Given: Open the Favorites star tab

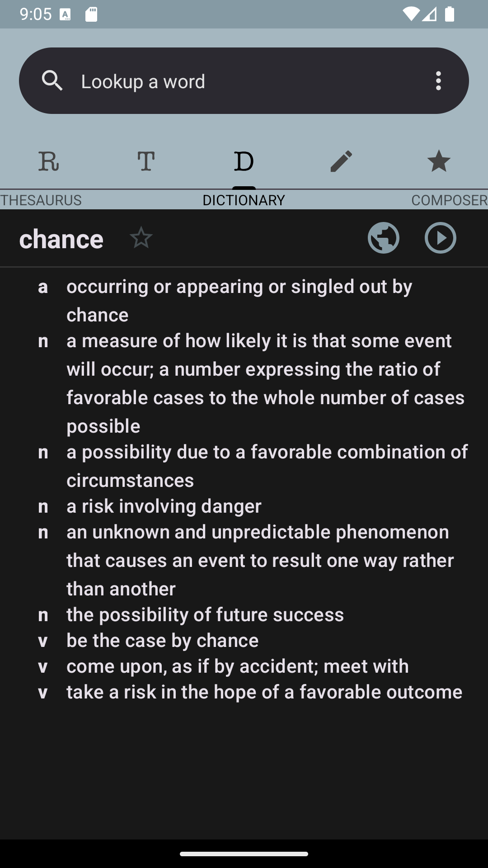Looking at the screenshot, I should coord(439,161).
